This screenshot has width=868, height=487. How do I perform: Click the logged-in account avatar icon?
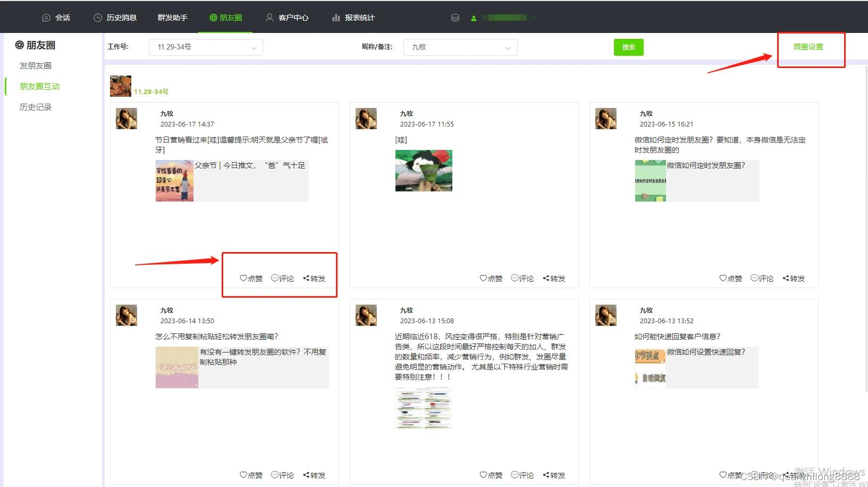click(x=473, y=17)
